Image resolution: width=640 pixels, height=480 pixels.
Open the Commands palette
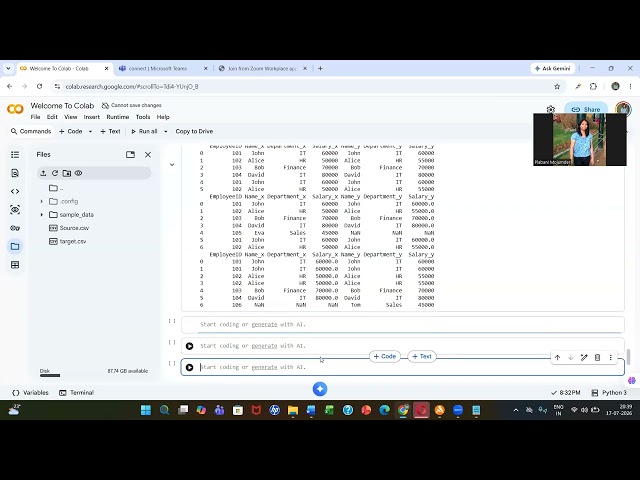pyautogui.click(x=31, y=131)
